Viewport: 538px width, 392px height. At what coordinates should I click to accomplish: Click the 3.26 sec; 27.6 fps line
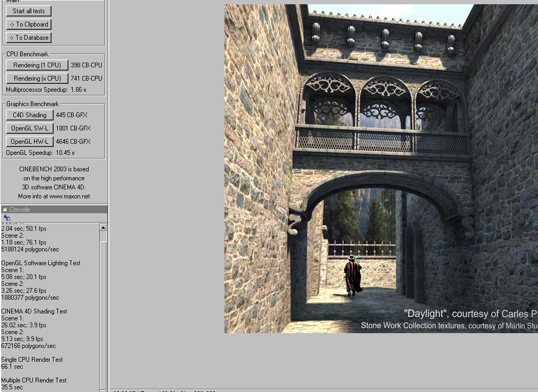click(x=24, y=291)
